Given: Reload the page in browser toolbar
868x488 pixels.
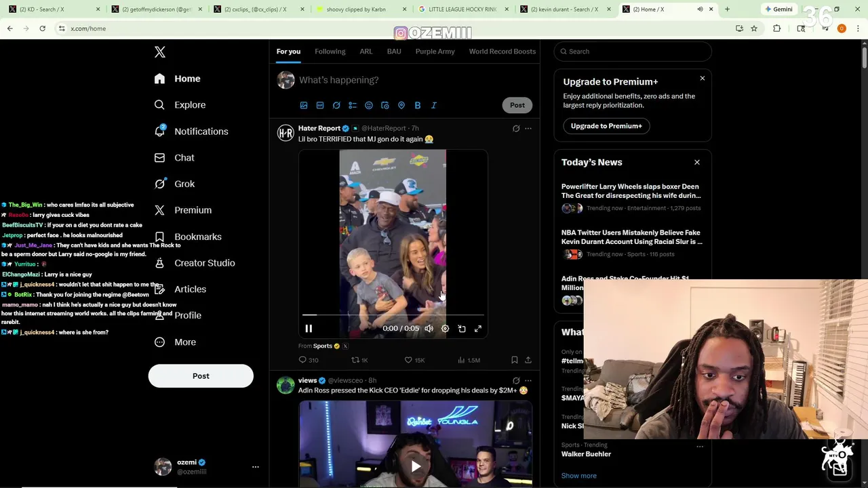Looking at the screenshot, I should pos(42,28).
